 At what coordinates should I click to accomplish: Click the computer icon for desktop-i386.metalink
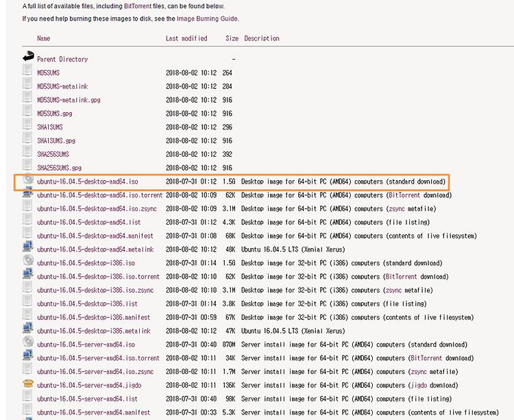pyautogui.click(x=28, y=328)
